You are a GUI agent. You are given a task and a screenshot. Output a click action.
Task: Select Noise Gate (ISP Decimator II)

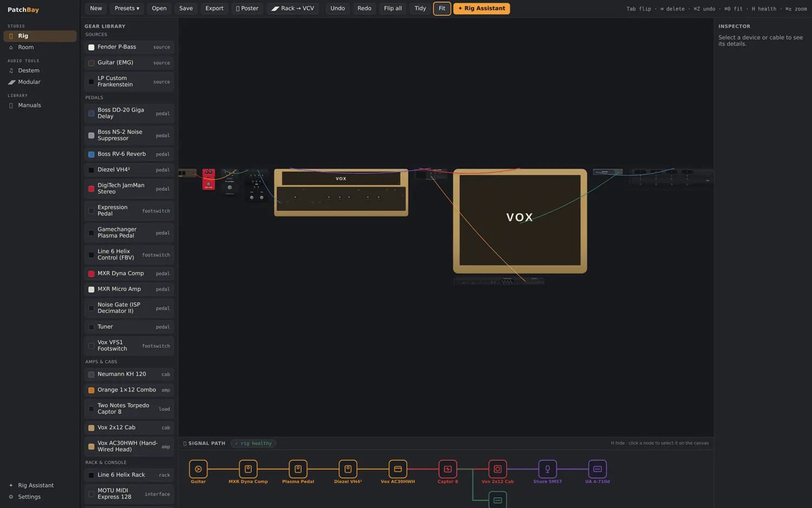(129, 308)
